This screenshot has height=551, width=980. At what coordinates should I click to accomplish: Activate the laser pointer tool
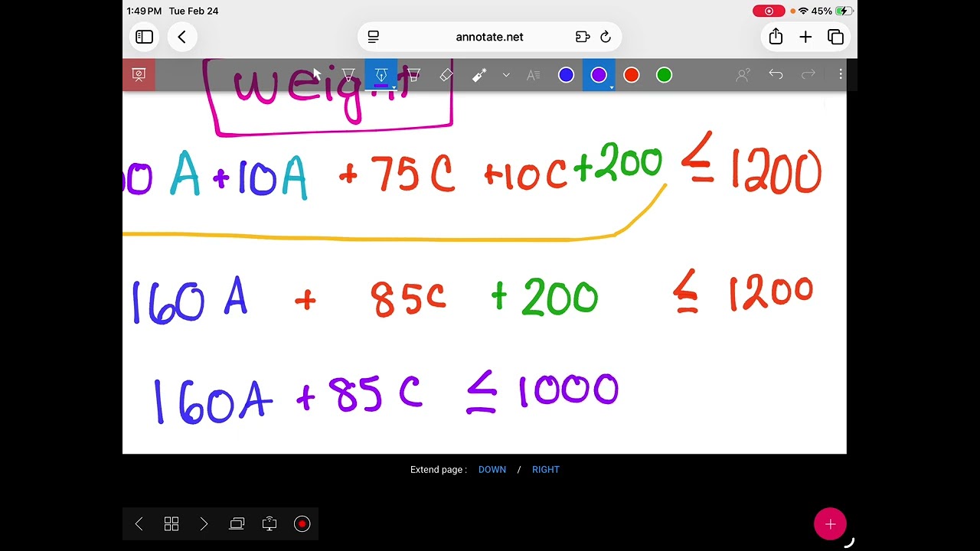479,75
